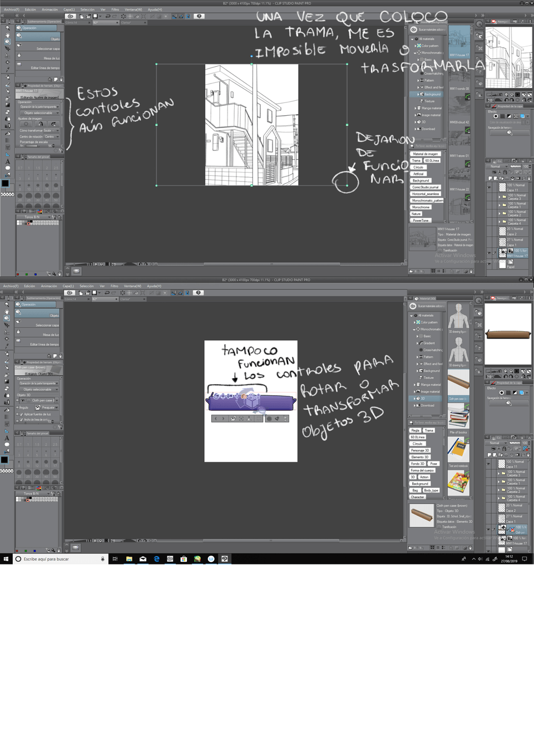Click Undo arrow in the upper window toolbar
Viewport: 534px width, 756px height.
click(107, 16)
